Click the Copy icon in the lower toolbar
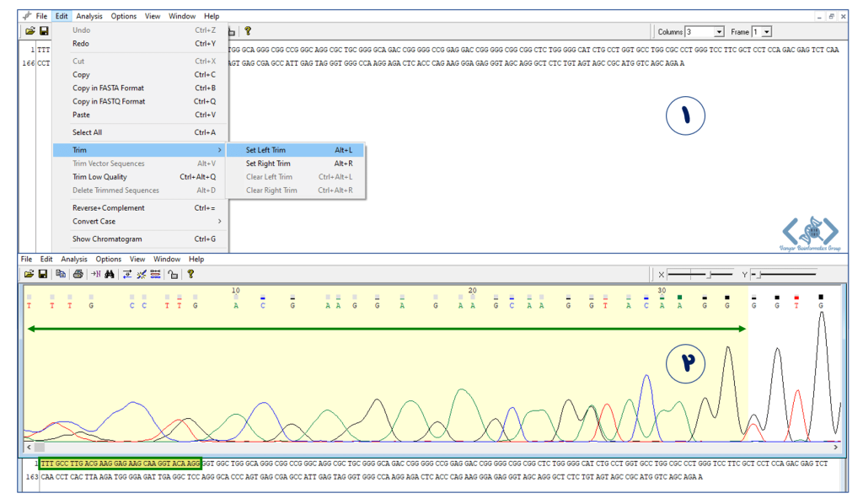Screen dimensions: 863x504 click(x=61, y=274)
